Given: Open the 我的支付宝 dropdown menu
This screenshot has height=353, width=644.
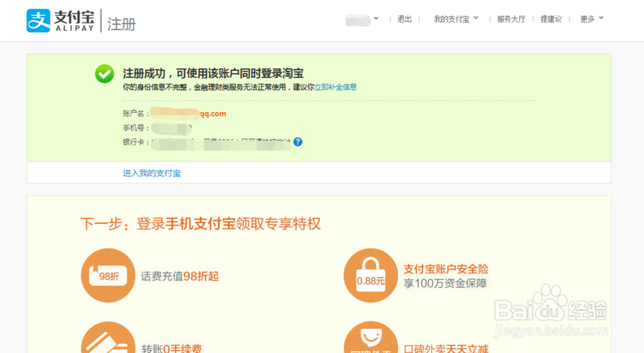Looking at the screenshot, I should [x=456, y=19].
